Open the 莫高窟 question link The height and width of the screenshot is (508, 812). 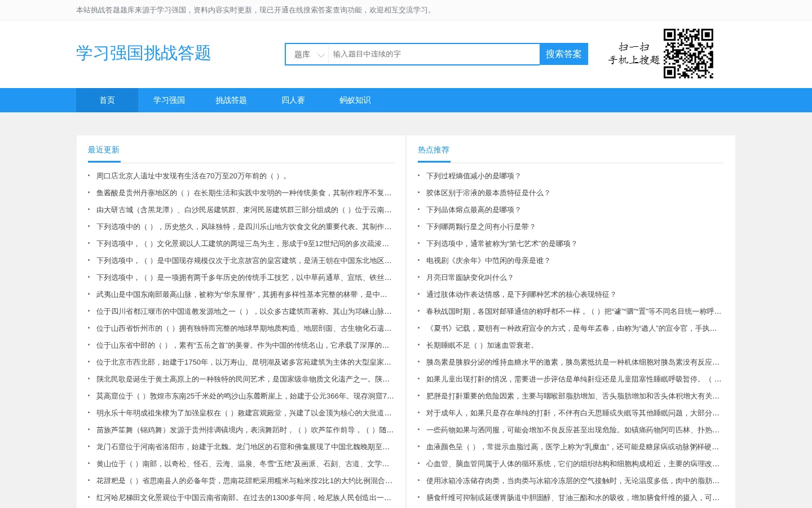(245, 396)
